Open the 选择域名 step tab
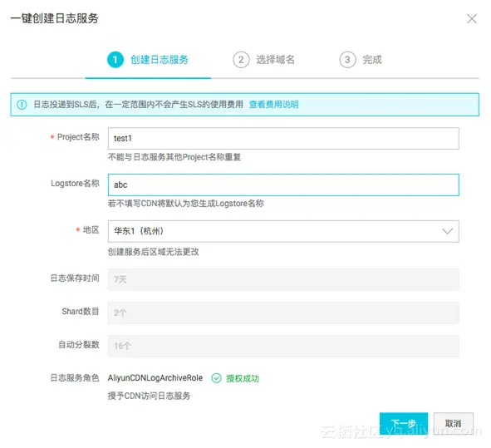This screenshot has width=491, height=448. pyautogui.click(x=275, y=60)
